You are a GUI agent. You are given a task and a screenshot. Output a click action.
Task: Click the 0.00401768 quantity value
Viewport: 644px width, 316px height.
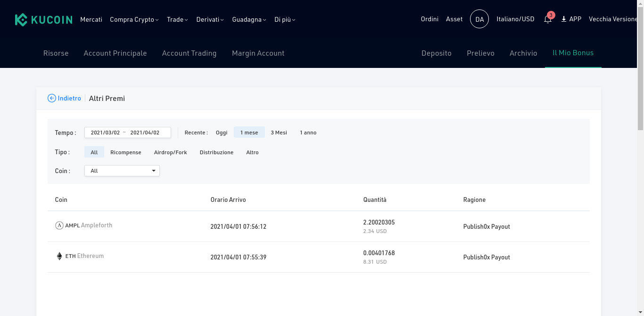[379, 253]
